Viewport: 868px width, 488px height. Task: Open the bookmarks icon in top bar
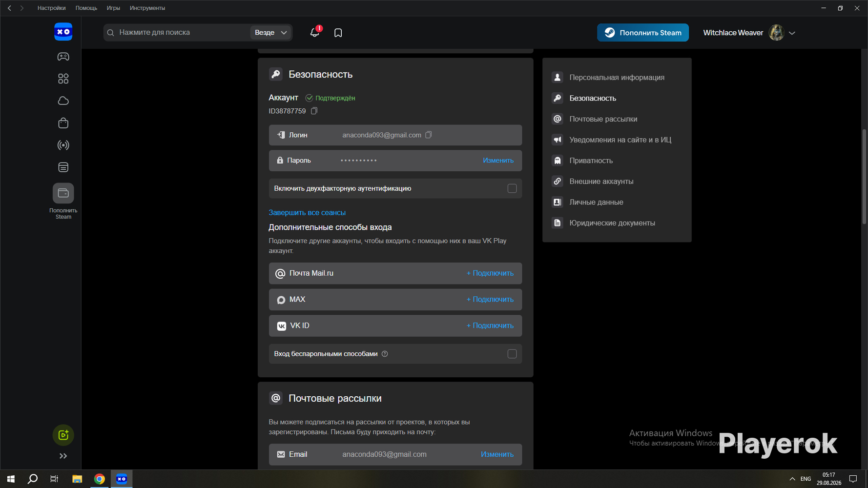338,33
